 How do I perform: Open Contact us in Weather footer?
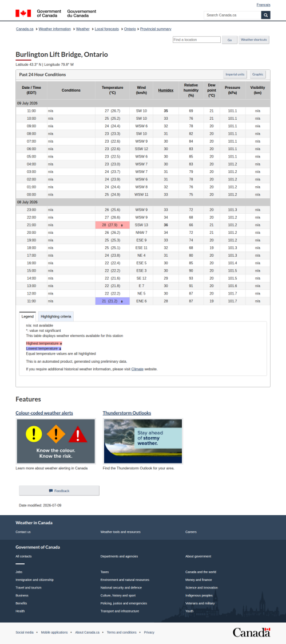point(23,532)
